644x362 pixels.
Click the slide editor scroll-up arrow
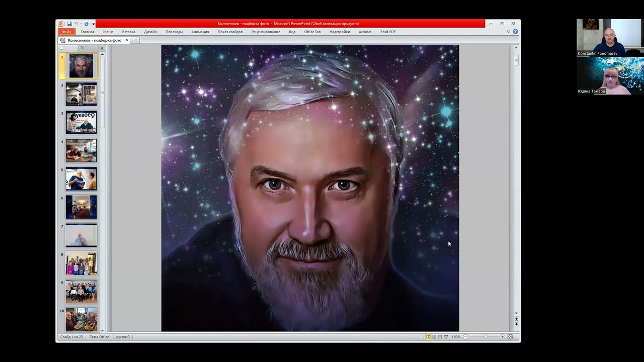516,47
